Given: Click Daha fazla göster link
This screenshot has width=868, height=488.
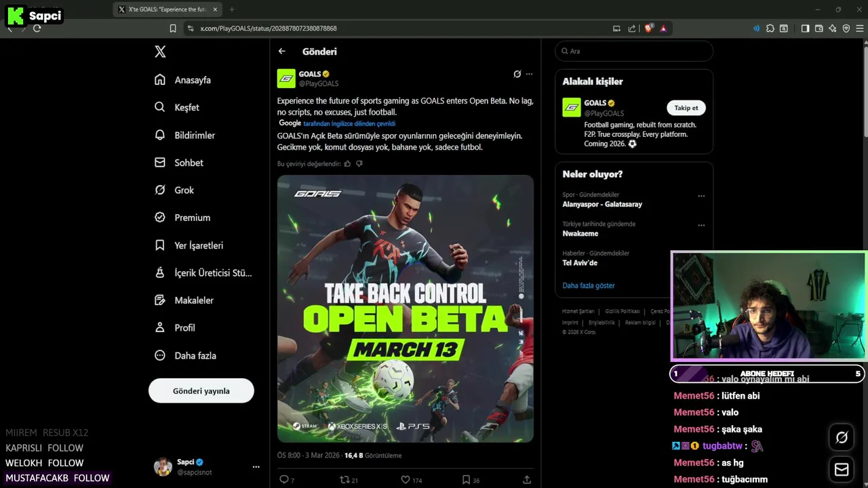Looking at the screenshot, I should point(589,285).
